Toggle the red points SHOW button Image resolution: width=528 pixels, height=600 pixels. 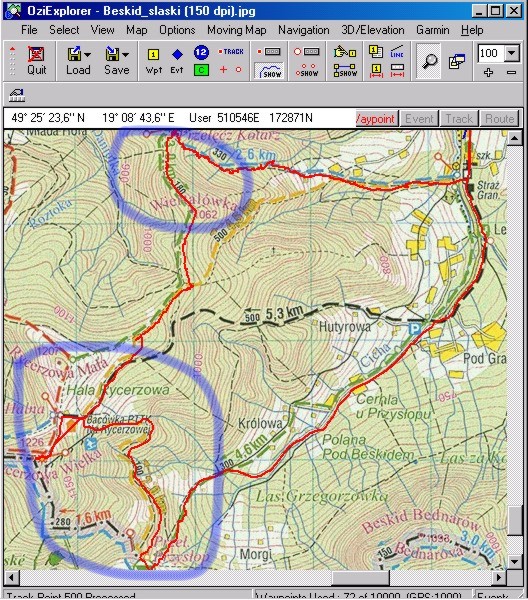(x=307, y=70)
